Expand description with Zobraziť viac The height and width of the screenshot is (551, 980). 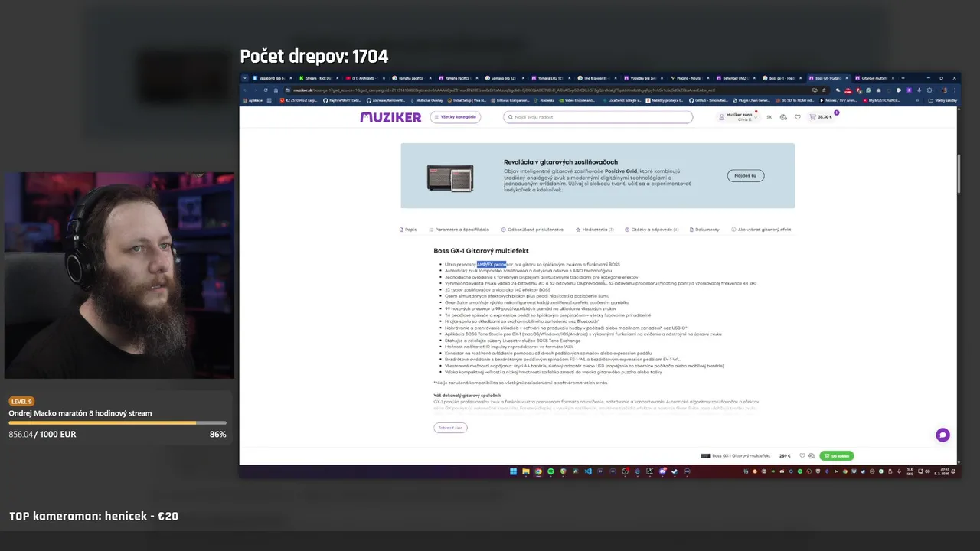450,428
